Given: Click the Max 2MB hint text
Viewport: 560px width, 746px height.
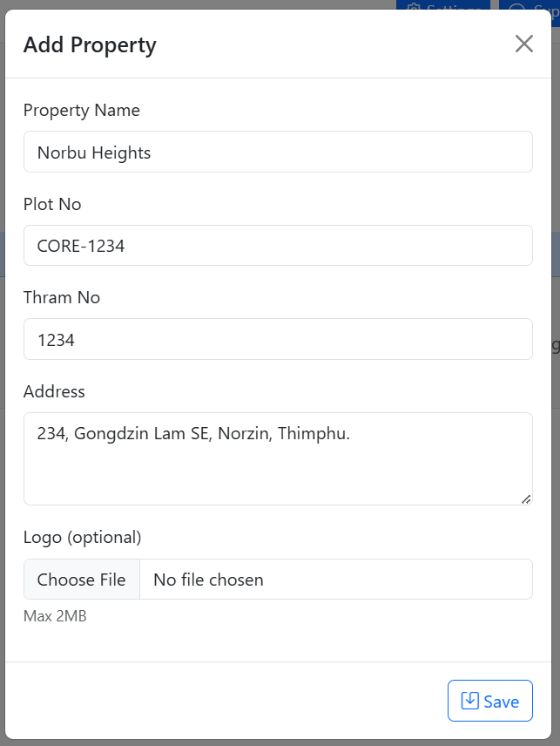Looking at the screenshot, I should click(x=55, y=617).
